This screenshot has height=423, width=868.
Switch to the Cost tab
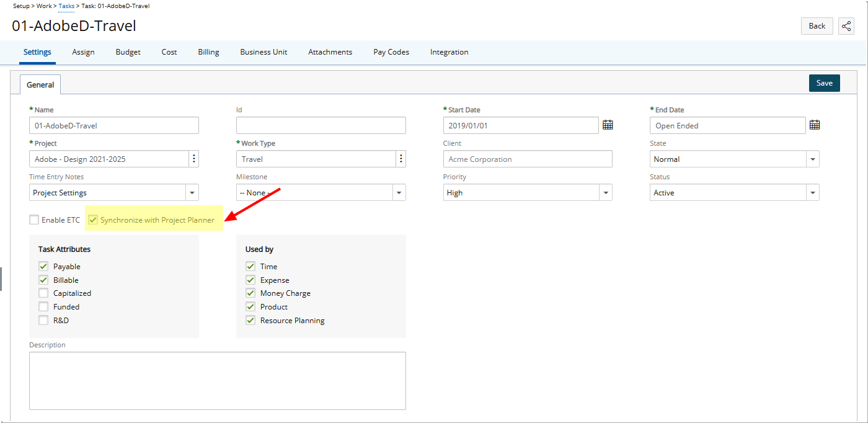(x=169, y=52)
